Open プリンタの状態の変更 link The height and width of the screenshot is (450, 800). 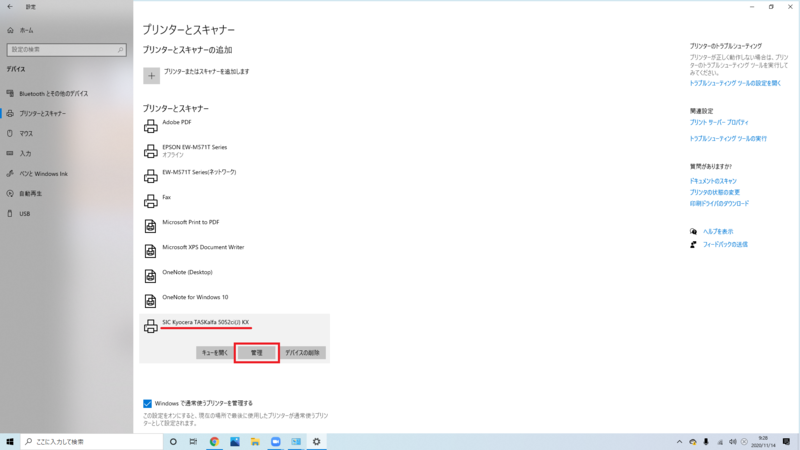(715, 192)
